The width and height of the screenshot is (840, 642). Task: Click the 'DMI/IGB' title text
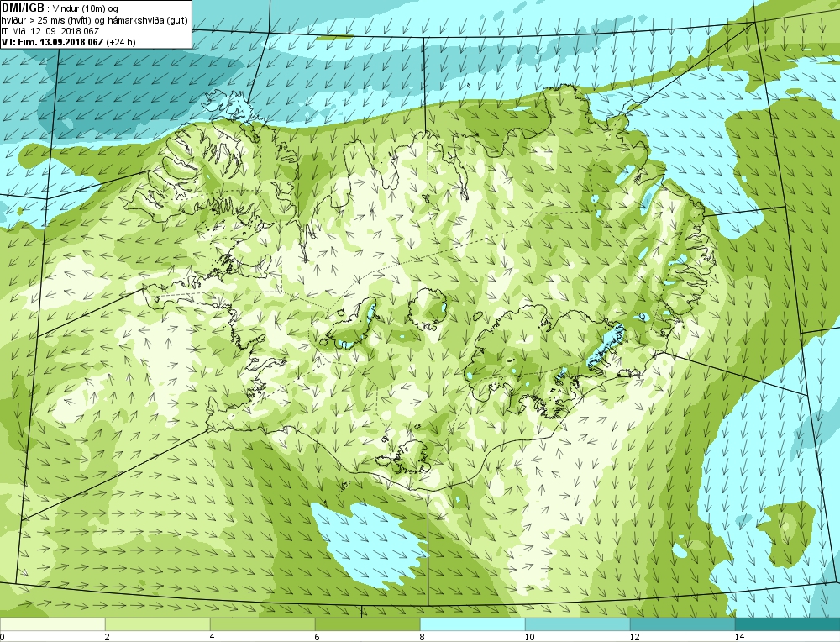click(x=23, y=8)
